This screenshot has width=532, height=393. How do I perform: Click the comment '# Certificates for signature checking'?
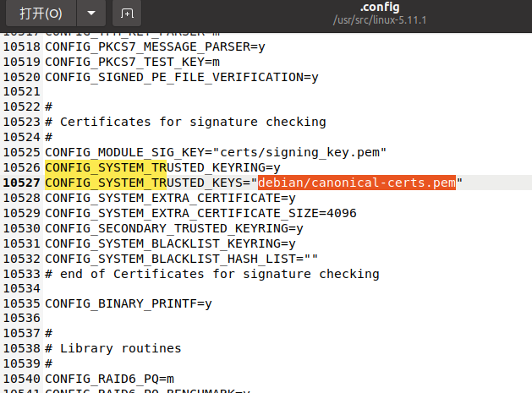point(185,122)
